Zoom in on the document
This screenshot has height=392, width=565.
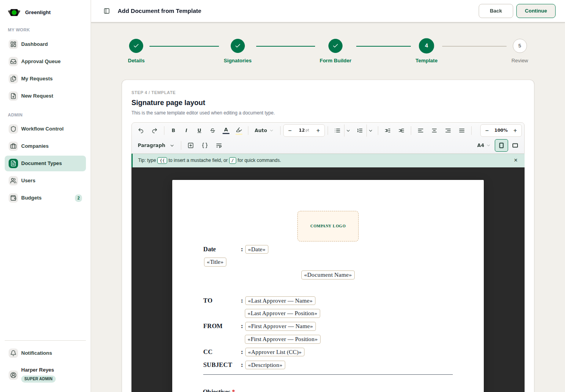click(515, 131)
